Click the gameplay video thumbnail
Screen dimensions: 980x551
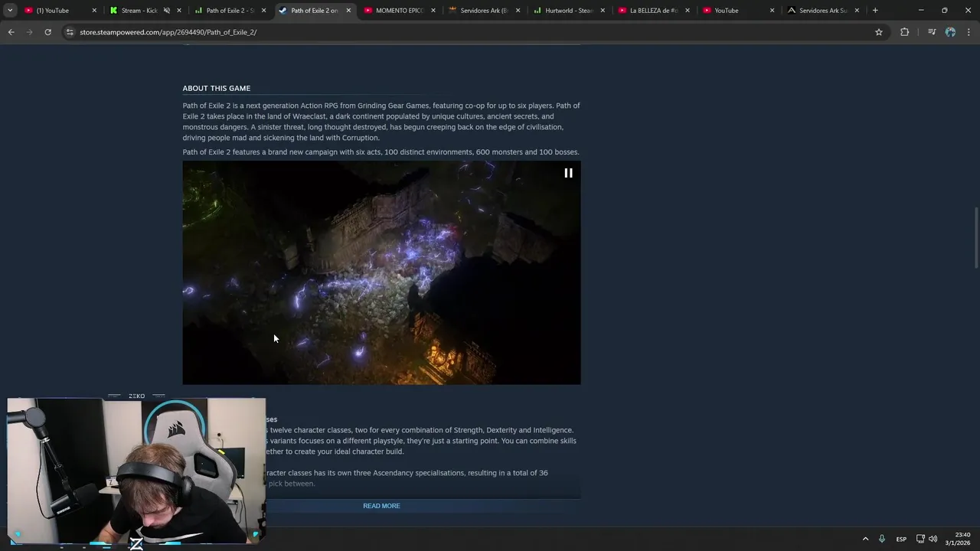pos(381,272)
